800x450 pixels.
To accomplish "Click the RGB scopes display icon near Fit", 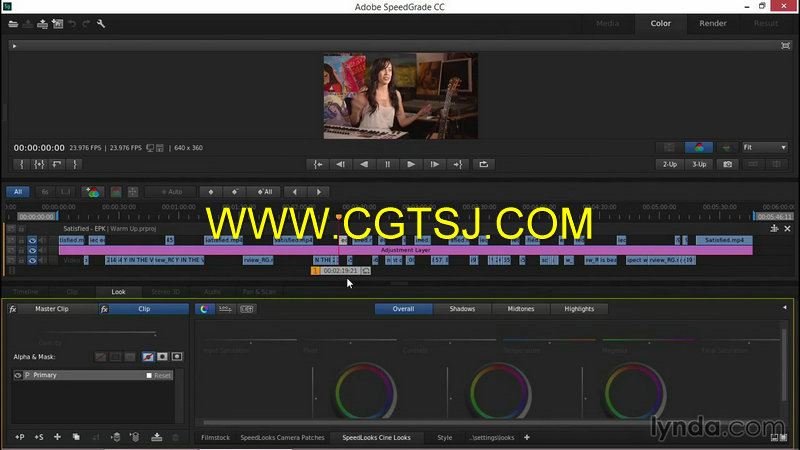I will [x=699, y=148].
